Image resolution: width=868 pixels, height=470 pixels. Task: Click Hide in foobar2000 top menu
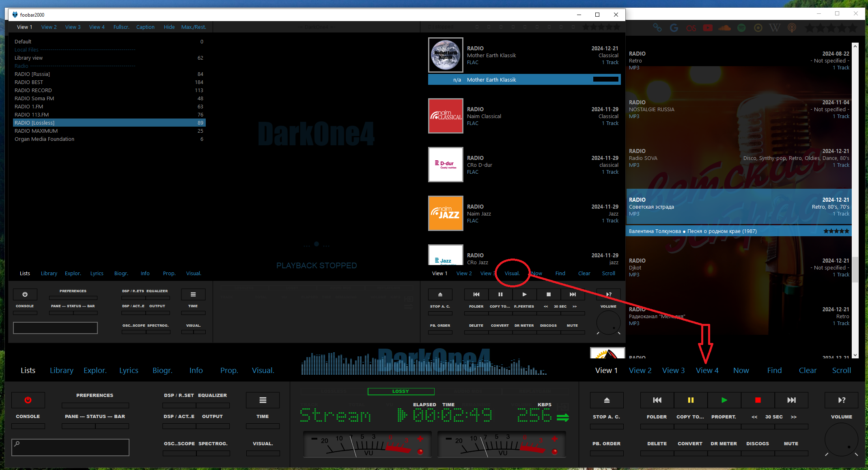169,27
